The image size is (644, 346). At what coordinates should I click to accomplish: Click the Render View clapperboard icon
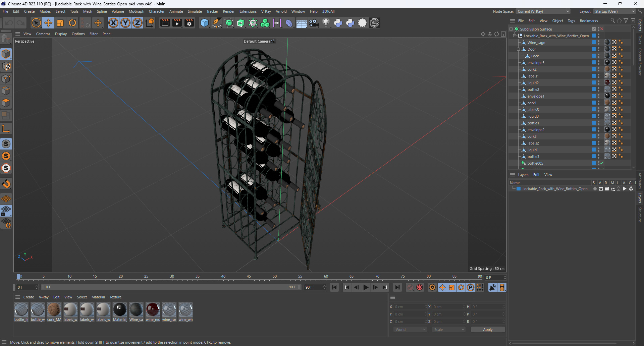[x=165, y=23]
